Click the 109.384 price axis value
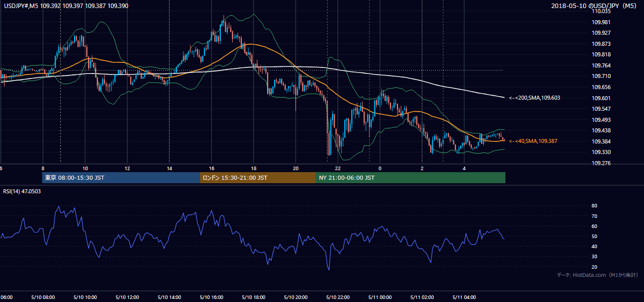 pos(602,141)
